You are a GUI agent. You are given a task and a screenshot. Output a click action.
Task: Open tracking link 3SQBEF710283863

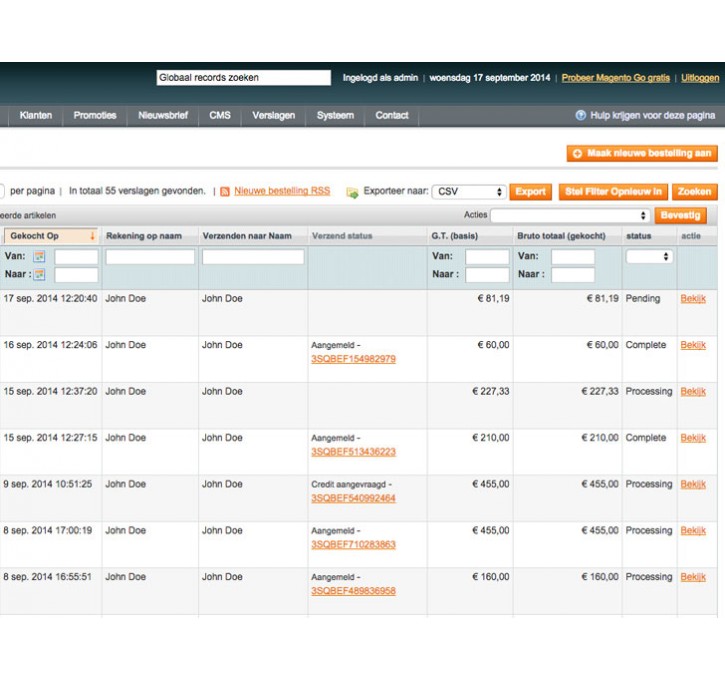353,545
